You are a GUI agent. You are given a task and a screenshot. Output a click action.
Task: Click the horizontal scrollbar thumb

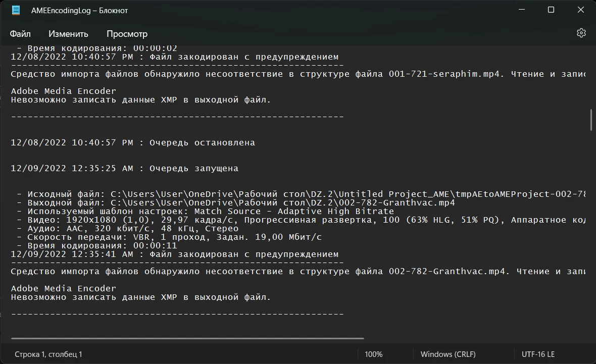coord(187,338)
